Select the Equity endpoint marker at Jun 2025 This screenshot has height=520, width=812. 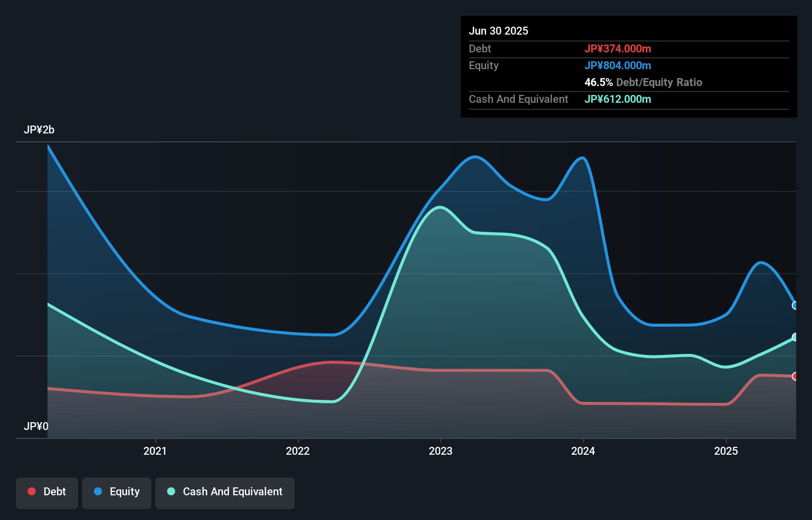point(795,305)
